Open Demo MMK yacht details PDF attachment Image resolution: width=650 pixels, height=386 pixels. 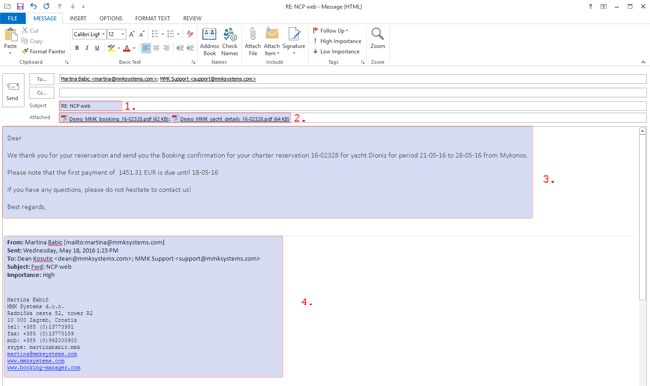(x=231, y=119)
